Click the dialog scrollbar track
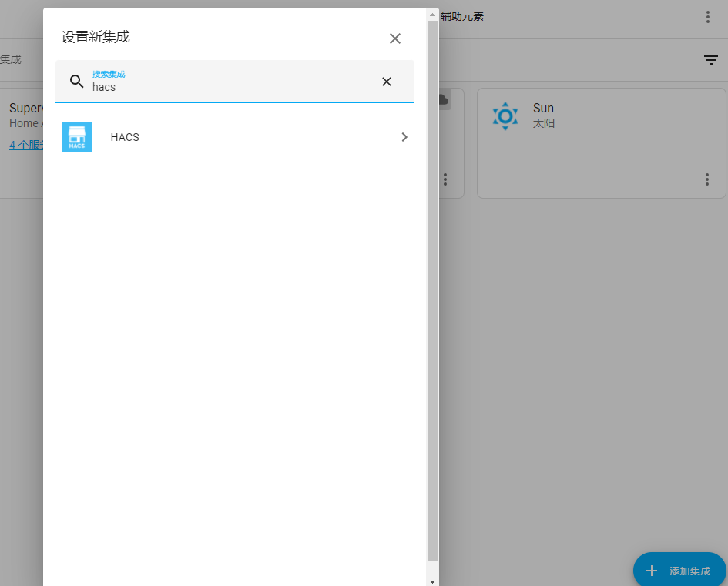Screen dimensions: 728x586 pos(433,568)
